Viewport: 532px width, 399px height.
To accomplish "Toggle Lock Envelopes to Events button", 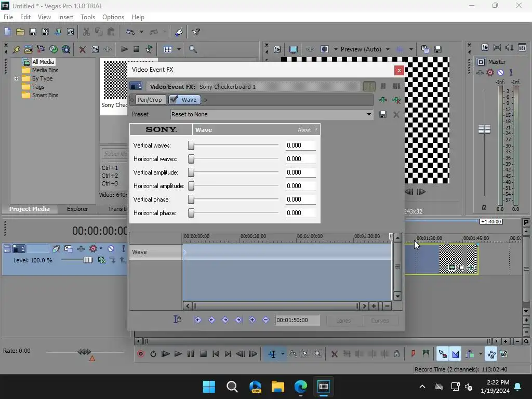I will click(x=491, y=354).
